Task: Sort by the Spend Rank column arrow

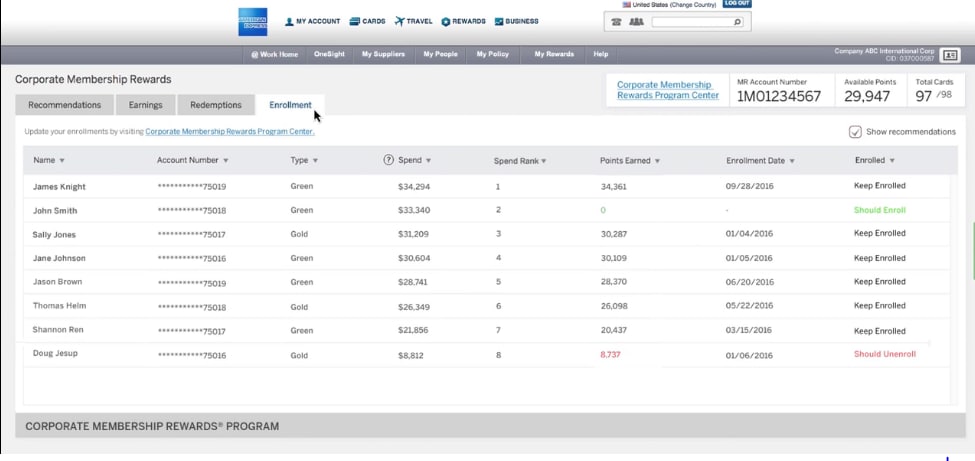Action: [x=543, y=161]
